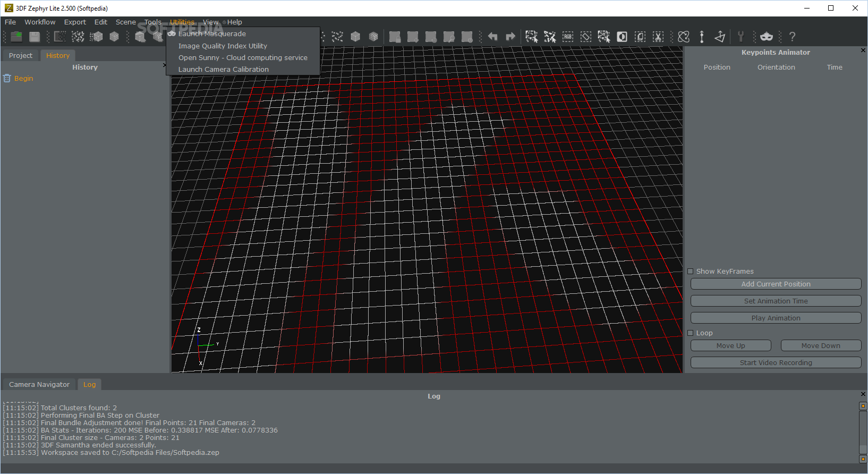Click the Log scrollbar down arrow
The width and height of the screenshot is (868, 474).
[x=863, y=459]
